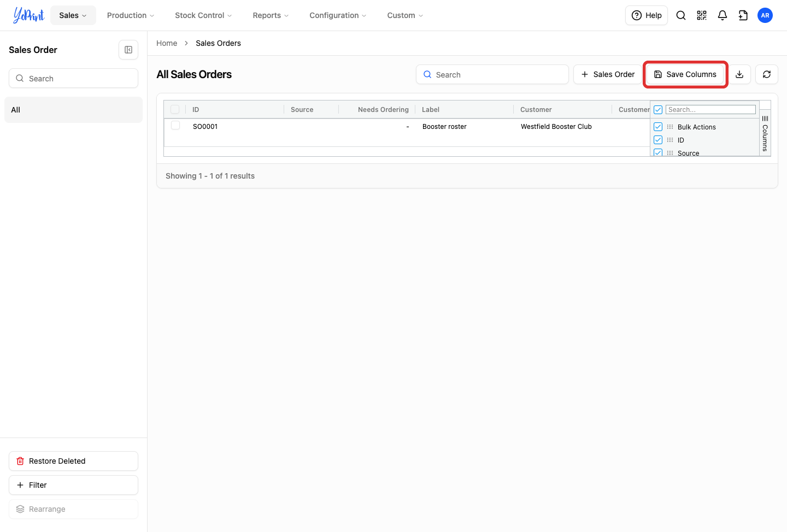Focus the column panel Search field
This screenshot has width=787, height=532.
point(710,110)
